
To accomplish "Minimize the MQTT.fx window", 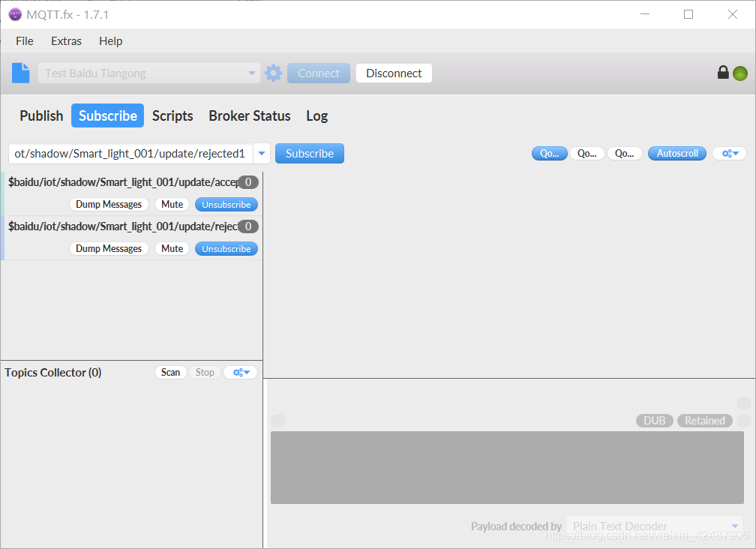I will [645, 14].
